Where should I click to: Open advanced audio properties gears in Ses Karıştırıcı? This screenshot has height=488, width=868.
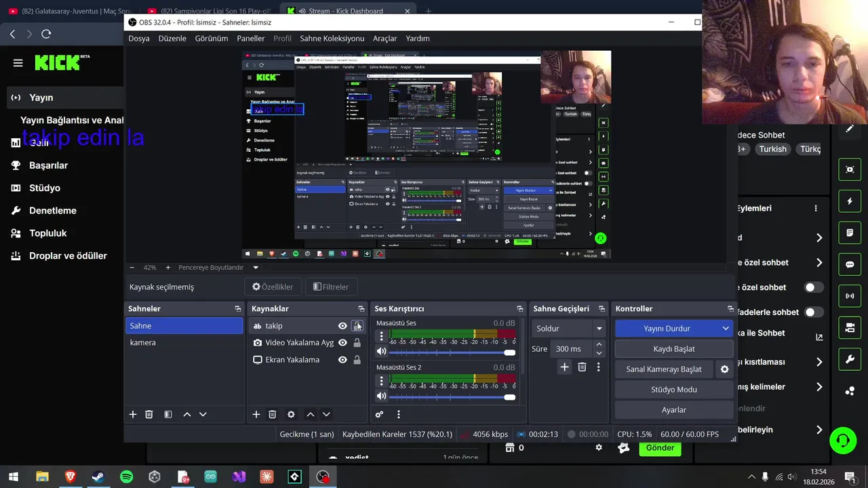[x=379, y=414]
